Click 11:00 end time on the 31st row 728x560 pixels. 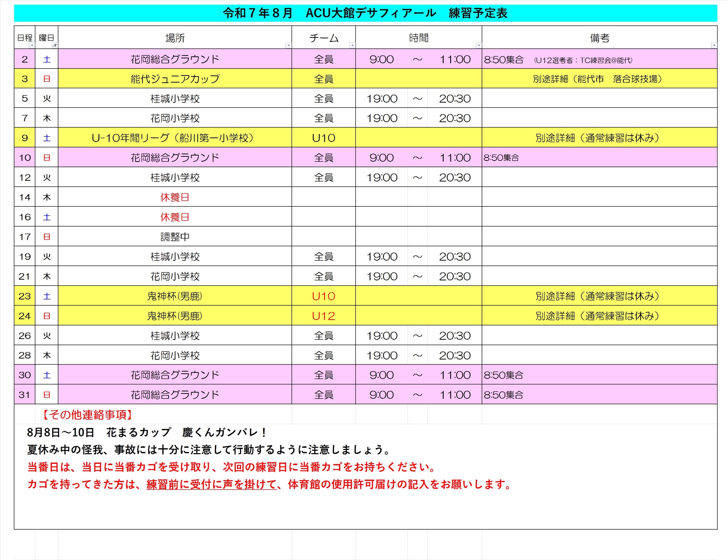(455, 395)
